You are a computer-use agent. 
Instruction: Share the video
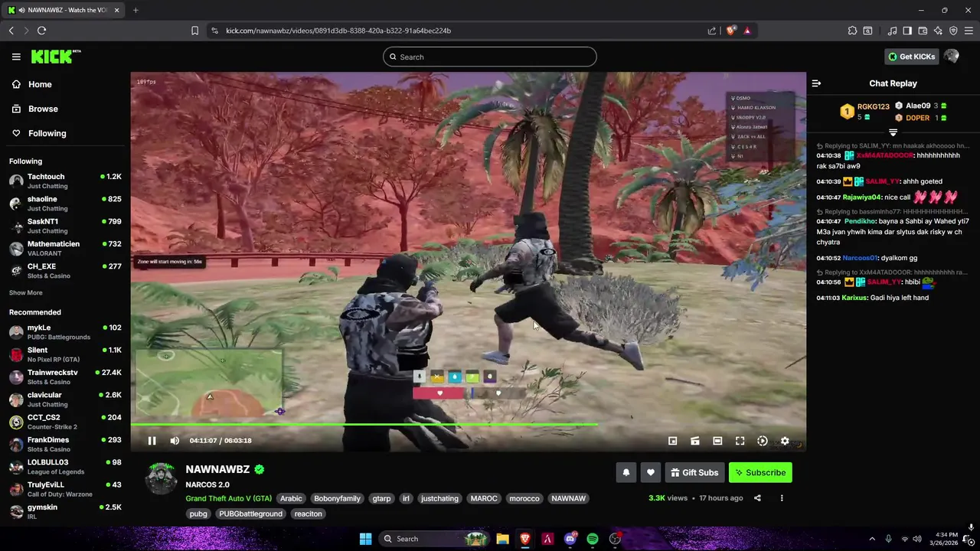(x=757, y=498)
